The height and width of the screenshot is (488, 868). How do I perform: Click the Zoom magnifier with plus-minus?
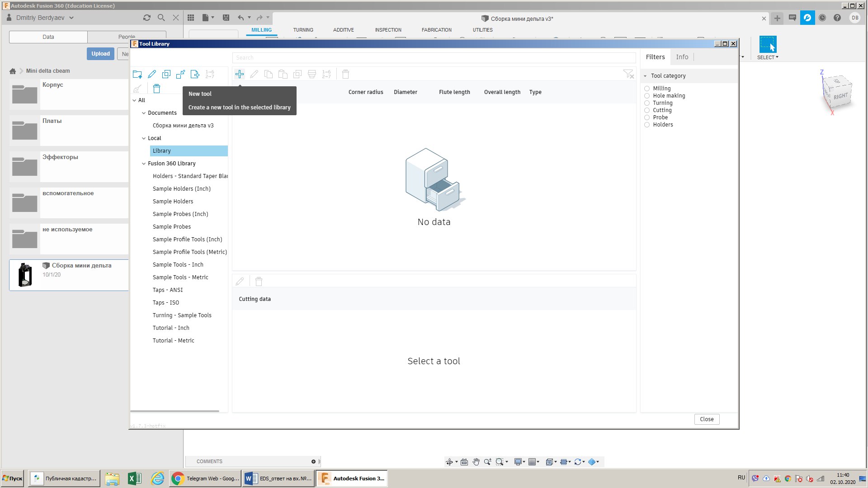(x=488, y=462)
